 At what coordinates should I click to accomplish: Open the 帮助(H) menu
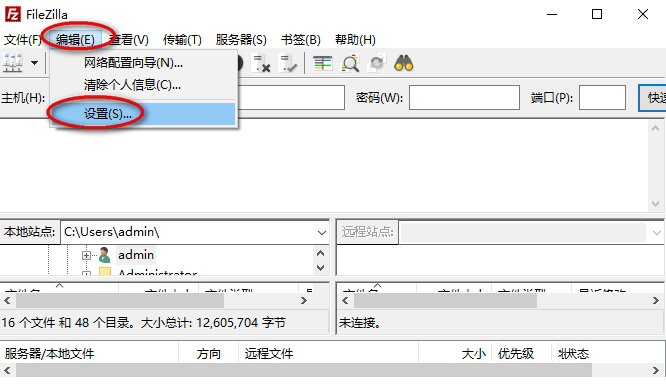[x=355, y=40]
